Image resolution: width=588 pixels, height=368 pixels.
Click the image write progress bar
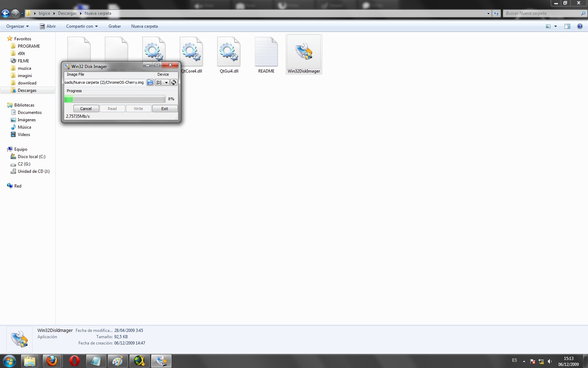pyautogui.click(x=115, y=99)
